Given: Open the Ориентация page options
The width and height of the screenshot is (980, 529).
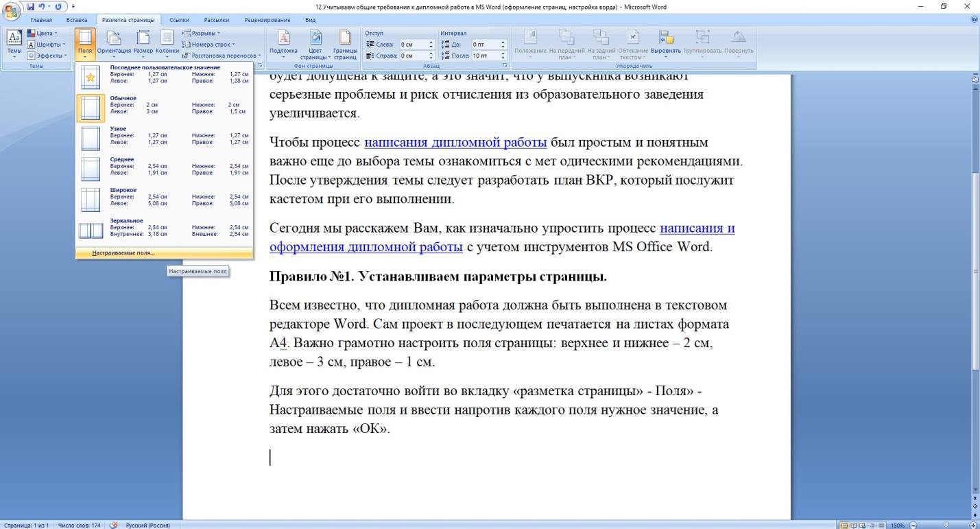Looking at the screenshot, I should coord(114,44).
